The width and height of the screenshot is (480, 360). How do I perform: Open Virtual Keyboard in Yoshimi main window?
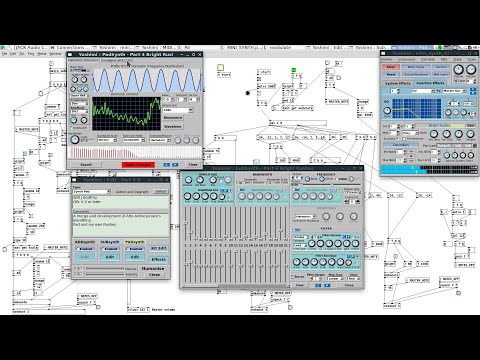click(416, 74)
